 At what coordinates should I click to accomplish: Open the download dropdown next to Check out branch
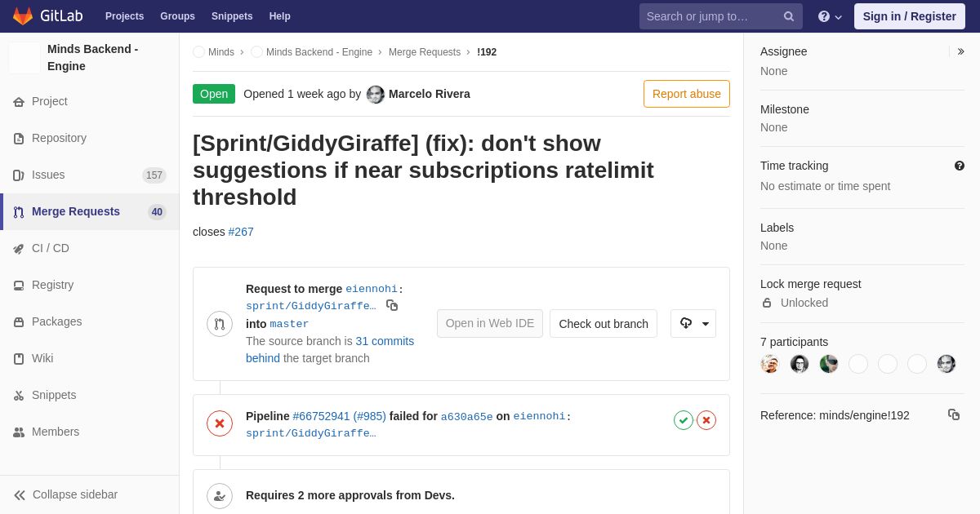pyautogui.click(x=693, y=323)
